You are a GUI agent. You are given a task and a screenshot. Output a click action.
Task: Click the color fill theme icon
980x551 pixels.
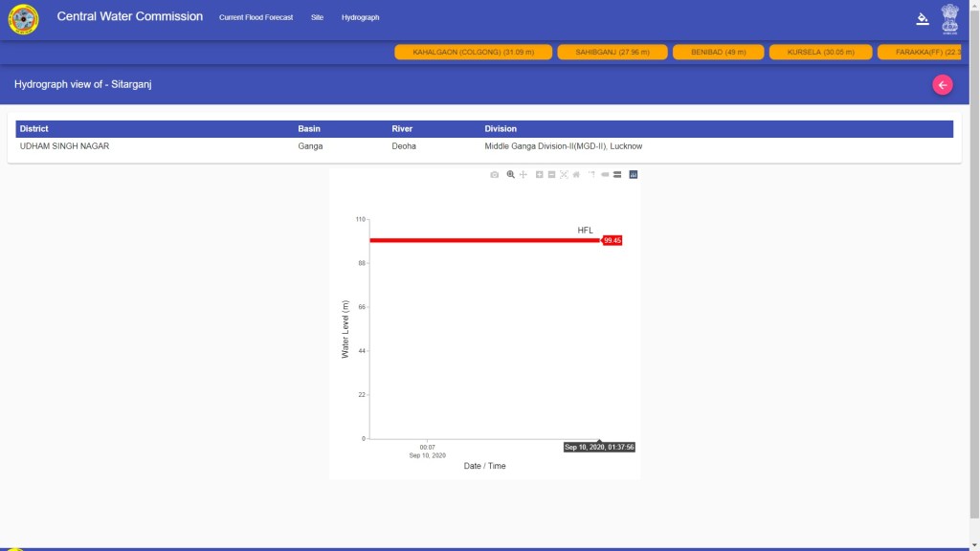[923, 17]
